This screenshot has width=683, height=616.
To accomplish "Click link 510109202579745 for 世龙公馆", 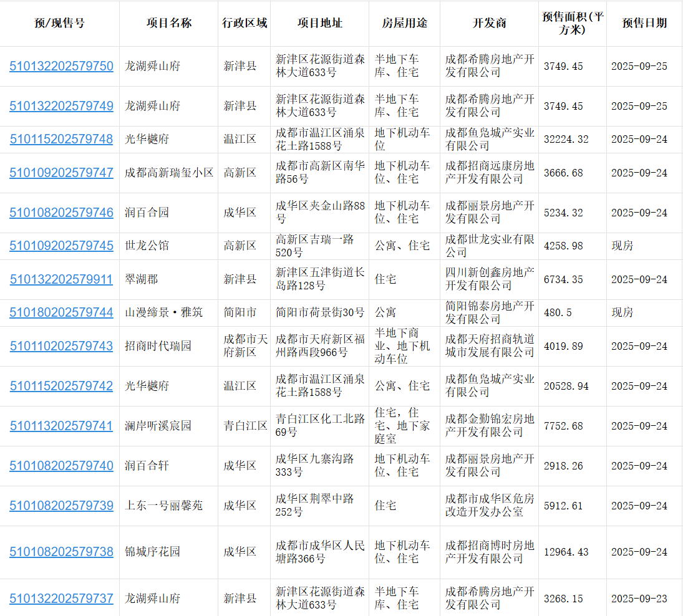I will click(61, 246).
